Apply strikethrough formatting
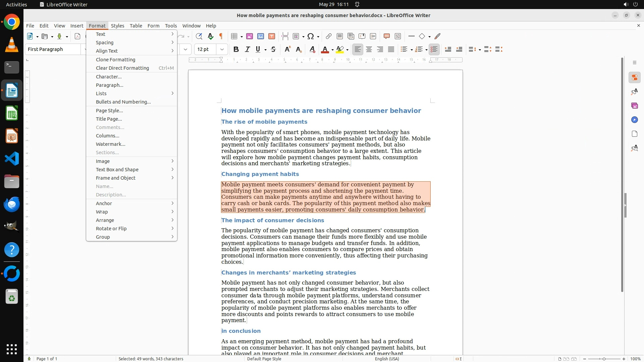The height and width of the screenshot is (362, 644). tap(273, 49)
